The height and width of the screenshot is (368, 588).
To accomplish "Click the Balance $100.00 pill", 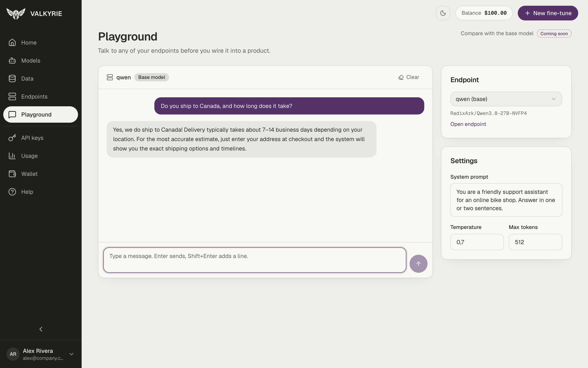I will coord(484,13).
